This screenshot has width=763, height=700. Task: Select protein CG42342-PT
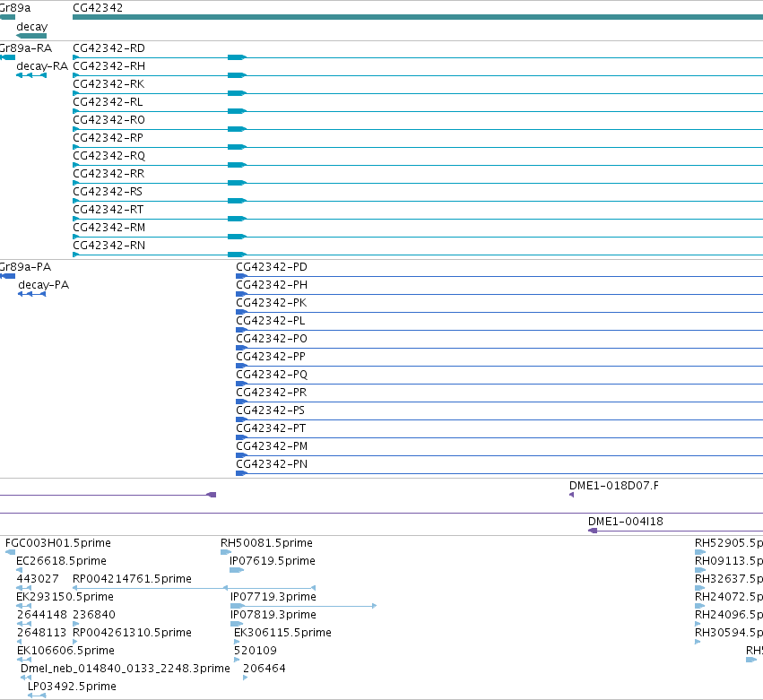coord(271,428)
